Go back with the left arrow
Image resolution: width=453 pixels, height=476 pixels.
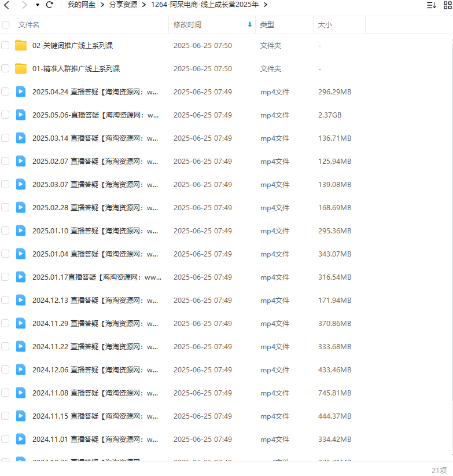(x=7, y=5)
